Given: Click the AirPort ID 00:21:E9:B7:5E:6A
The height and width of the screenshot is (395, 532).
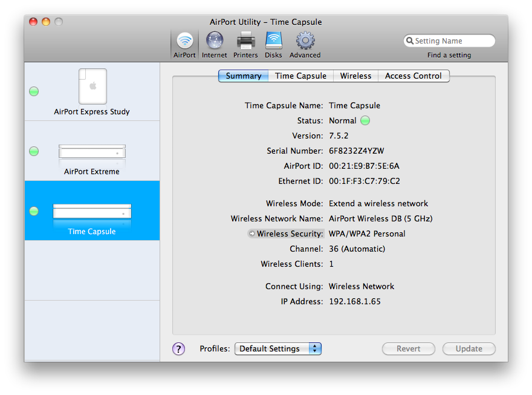Looking at the screenshot, I should click(364, 166).
